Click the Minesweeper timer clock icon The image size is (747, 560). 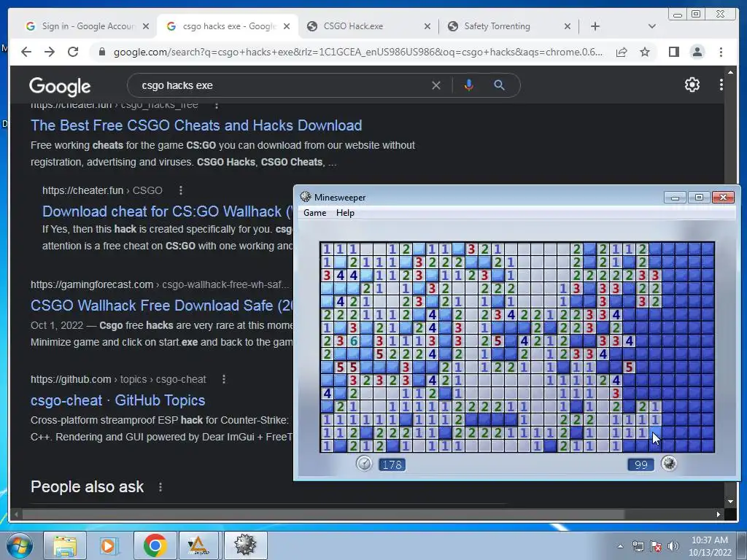coord(364,463)
